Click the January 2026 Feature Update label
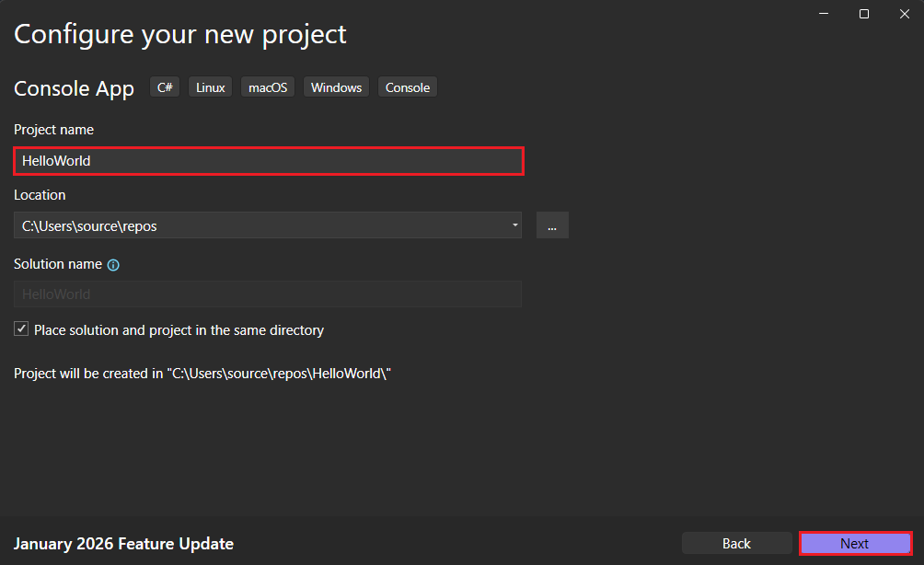924x565 pixels. click(123, 543)
